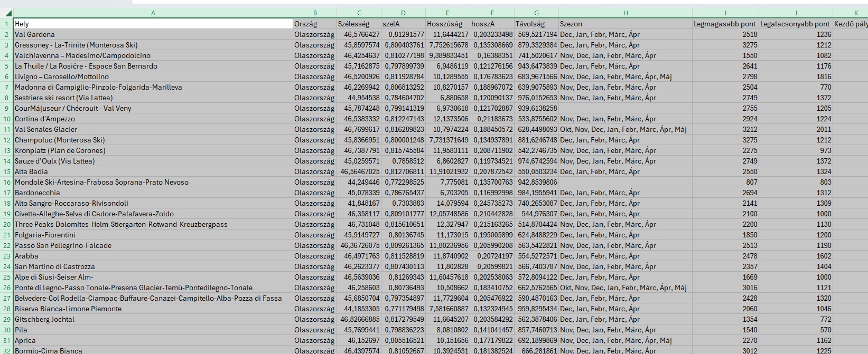
Task: Select the 'Távolság' header cell
Action: [536, 24]
